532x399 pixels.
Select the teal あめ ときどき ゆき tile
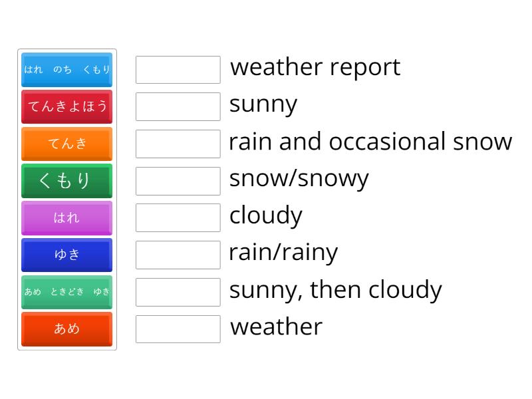67,292
